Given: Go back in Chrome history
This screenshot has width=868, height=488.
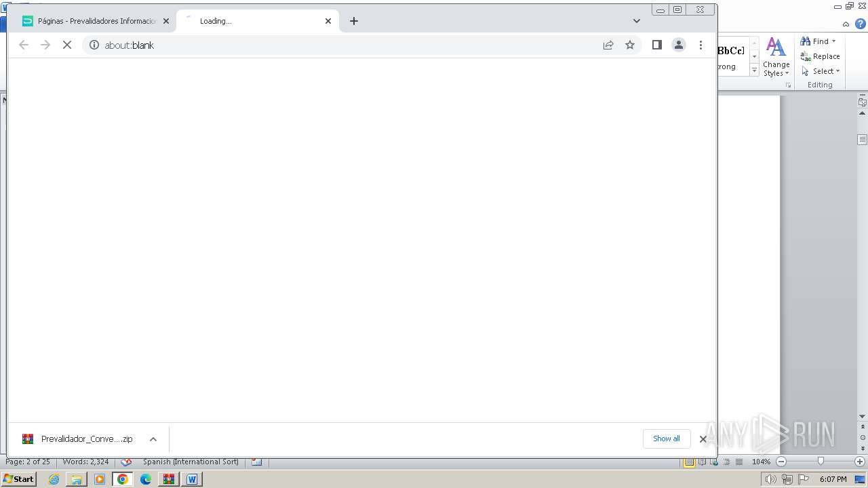Looking at the screenshot, I should click(24, 45).
